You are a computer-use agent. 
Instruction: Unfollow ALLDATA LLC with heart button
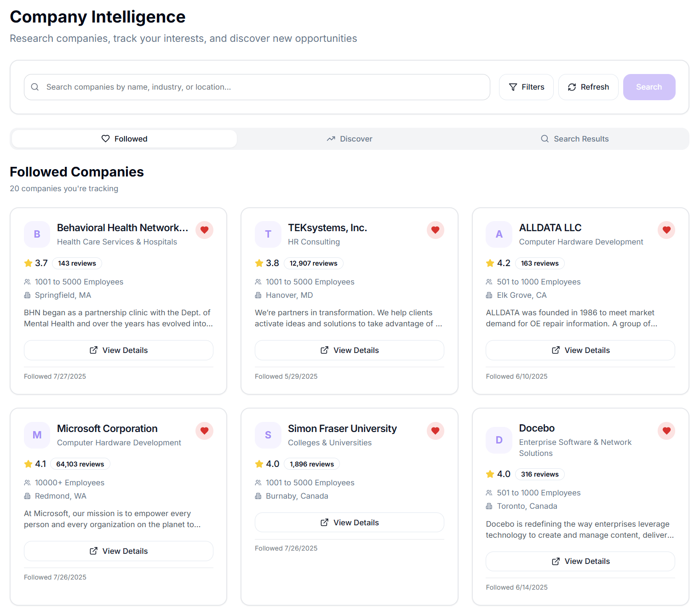pos(666,230)
